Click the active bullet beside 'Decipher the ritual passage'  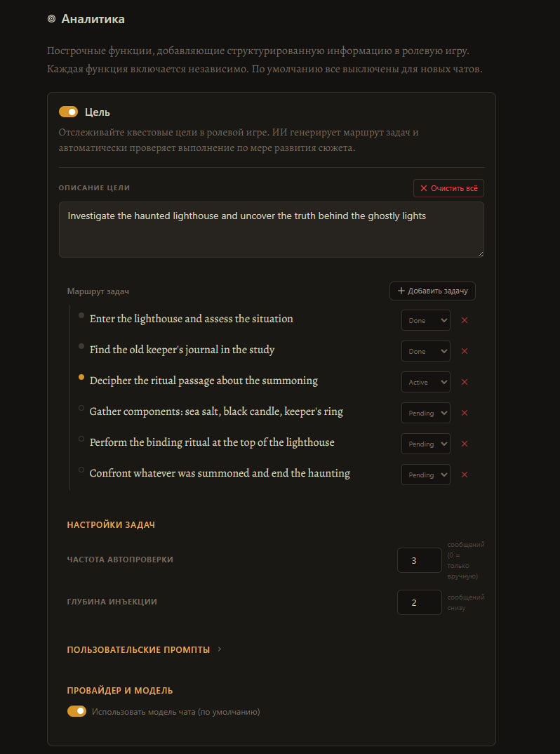click(81, 378)
